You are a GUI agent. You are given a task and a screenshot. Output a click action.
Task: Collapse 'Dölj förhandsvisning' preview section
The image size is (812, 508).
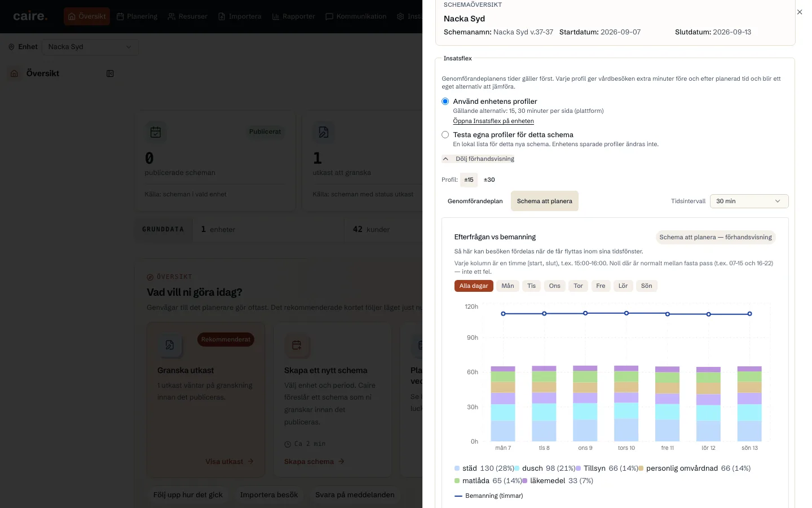point(478,159)
